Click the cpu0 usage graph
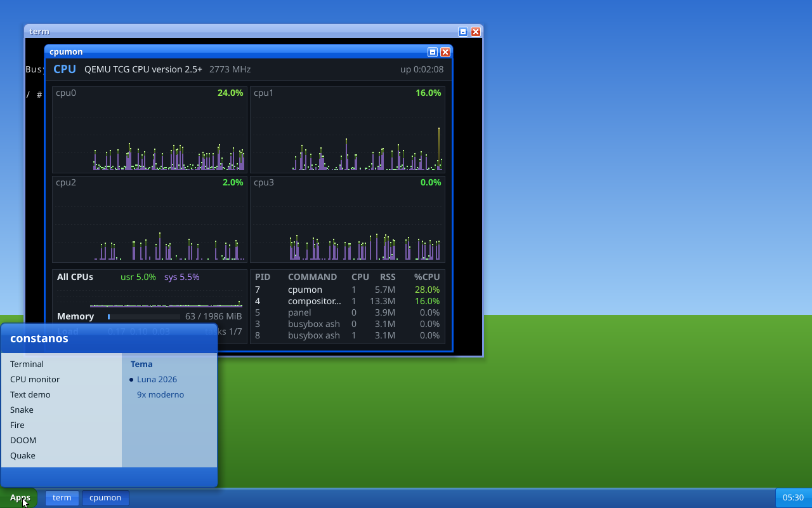 [x=150, y=130]
